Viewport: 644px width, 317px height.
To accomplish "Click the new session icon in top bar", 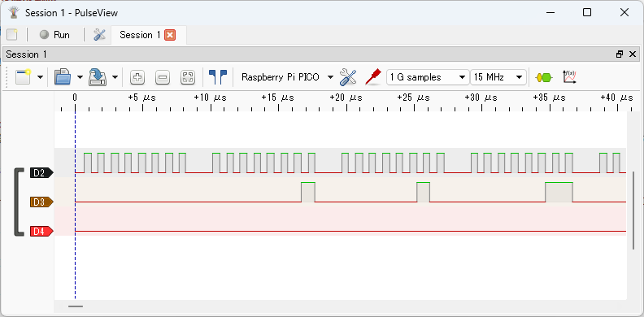I will [x=12, y=35].
